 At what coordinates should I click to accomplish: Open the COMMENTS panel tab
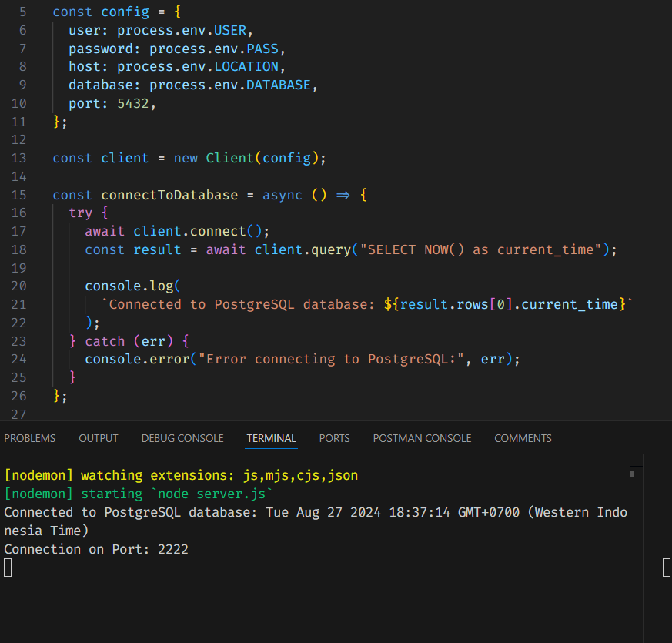click(x=523, y=438)
